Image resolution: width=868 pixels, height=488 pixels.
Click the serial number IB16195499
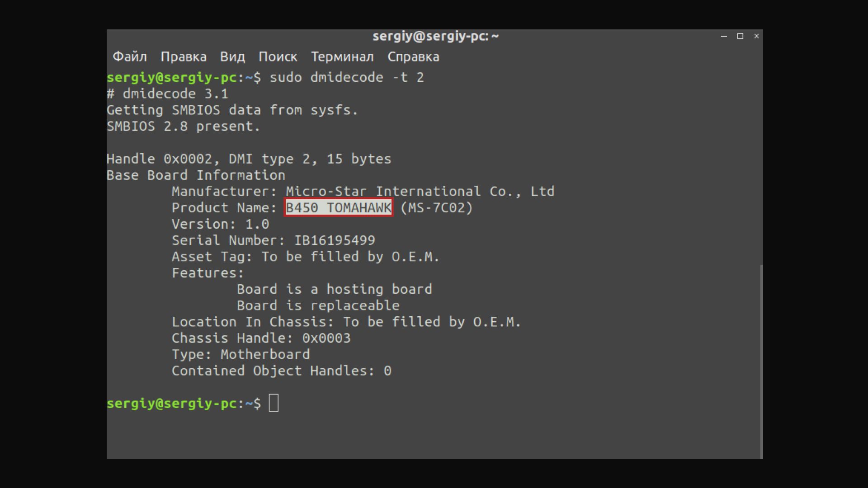(x=335, y=240)
